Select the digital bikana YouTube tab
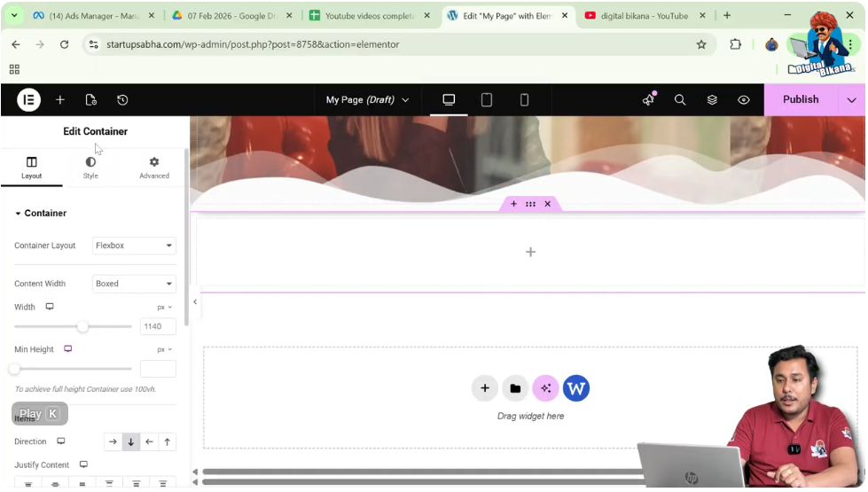The width and height of the screenshot is (868, 492). pyautogui.click(x=645, y=16)
